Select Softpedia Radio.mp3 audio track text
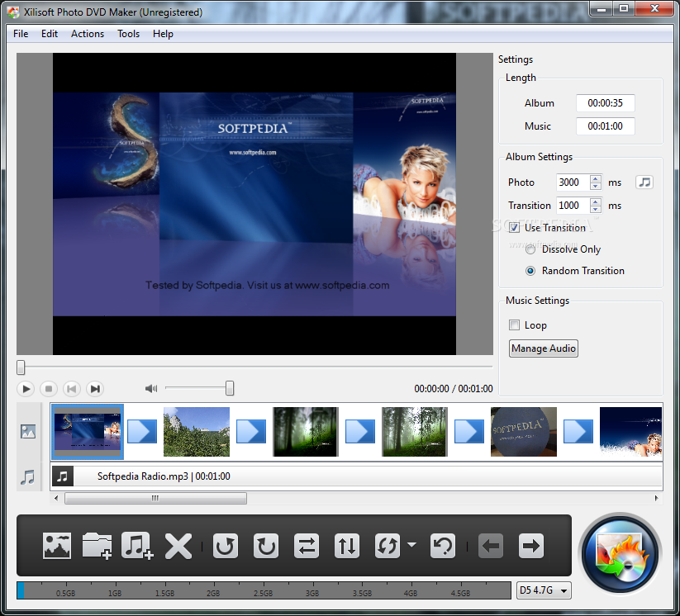 click(164, 476)
